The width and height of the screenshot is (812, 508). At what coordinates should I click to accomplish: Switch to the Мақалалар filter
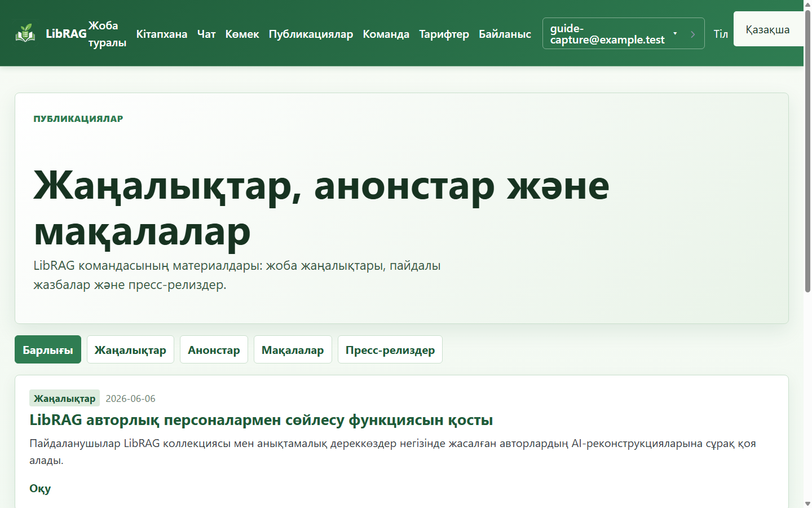tap(293, 349)
